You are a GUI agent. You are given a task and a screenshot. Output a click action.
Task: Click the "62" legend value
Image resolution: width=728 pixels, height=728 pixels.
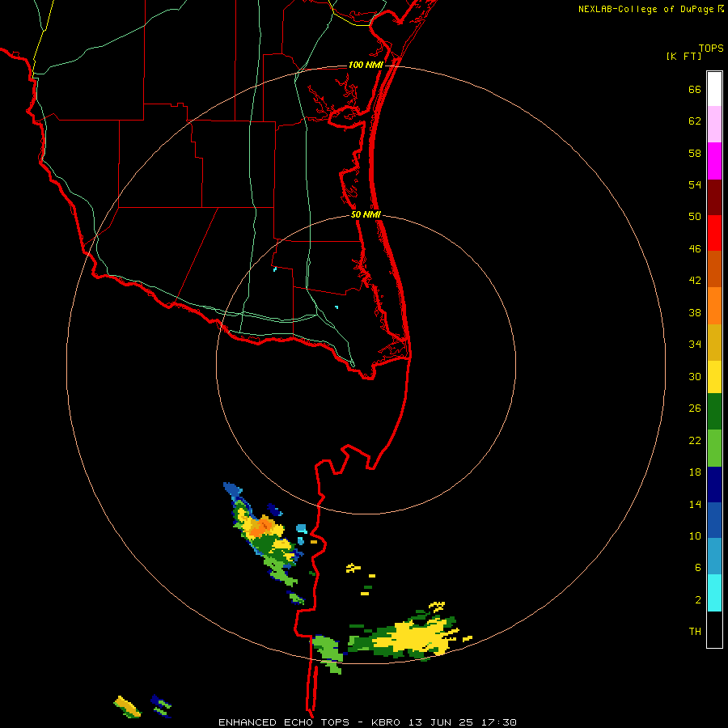(x=695, y=121)
